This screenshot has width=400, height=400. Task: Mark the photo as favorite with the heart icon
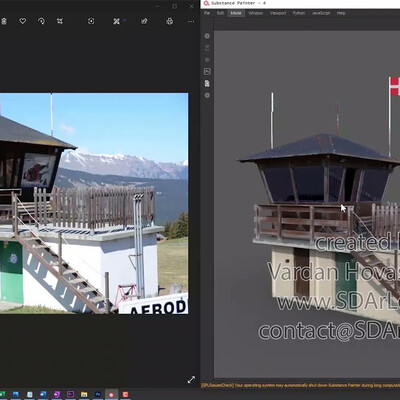click(x=22, y=21)
